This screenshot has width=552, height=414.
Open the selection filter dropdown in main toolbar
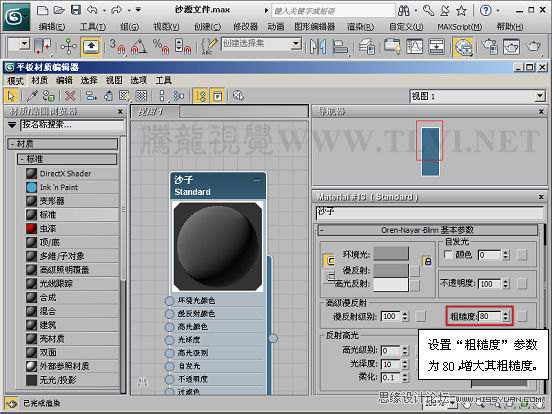click(24, 44)
